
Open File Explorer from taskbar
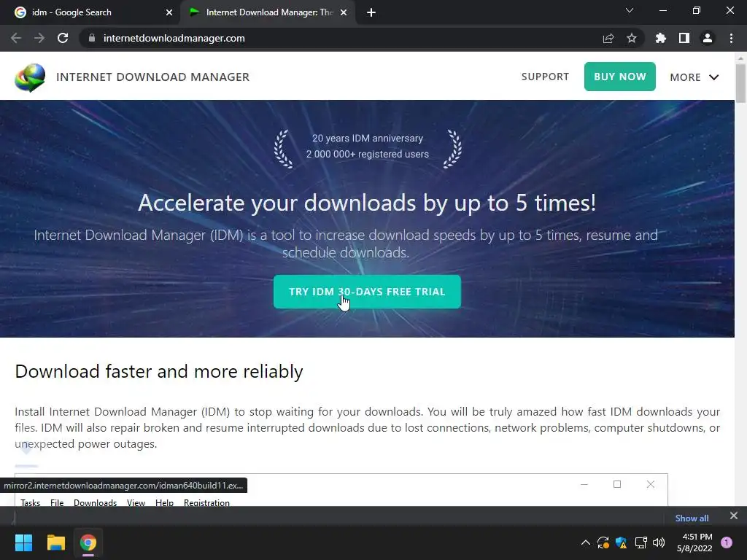point(55,542)
